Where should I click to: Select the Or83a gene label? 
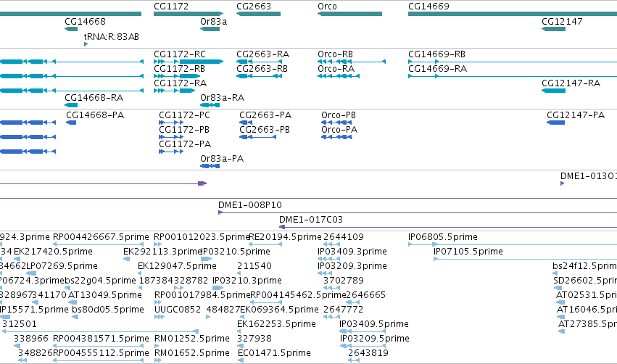tap(214, 22)
